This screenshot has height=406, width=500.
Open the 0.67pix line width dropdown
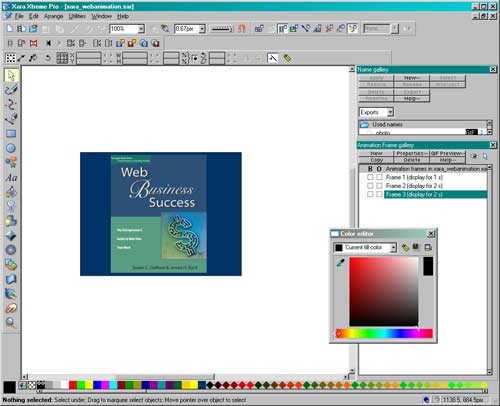(202, 29)
